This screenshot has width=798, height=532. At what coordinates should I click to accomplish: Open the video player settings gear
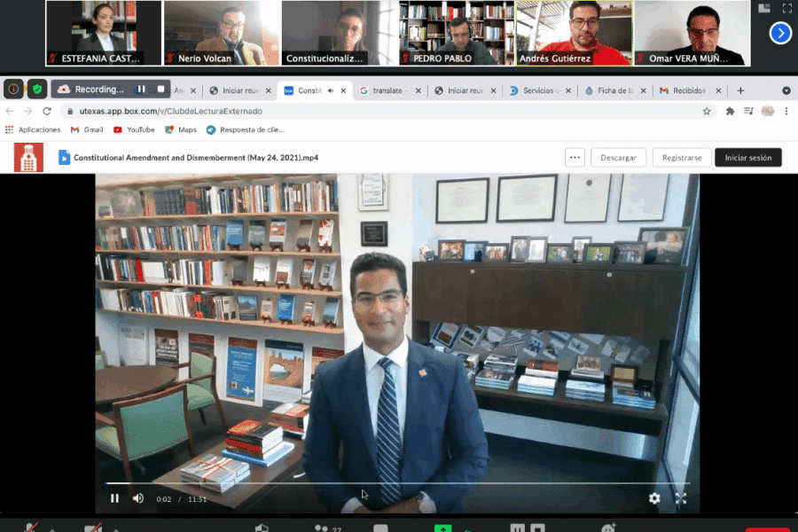654,498
